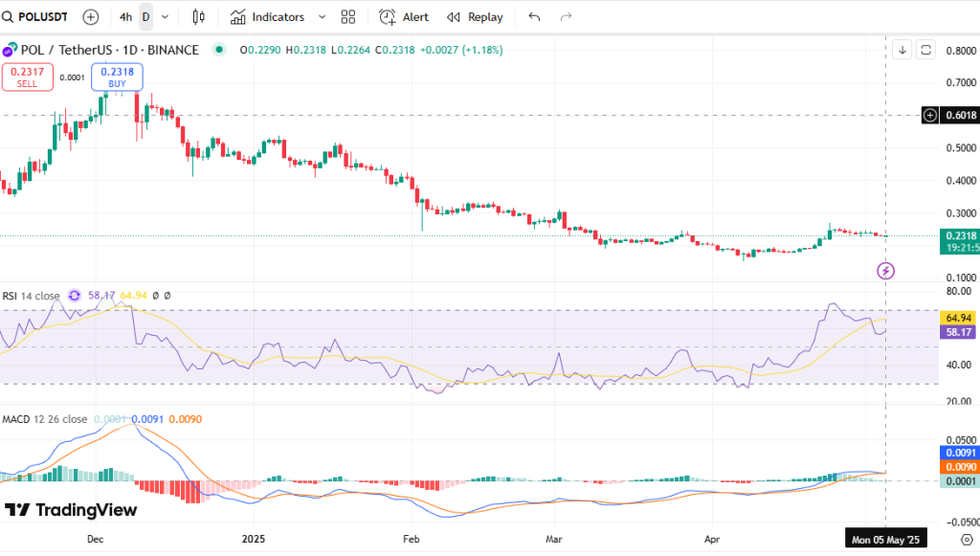Click the RSI 80.00 scale label
This screenshot has height=556, width=980.
click(x=959, y=291)
